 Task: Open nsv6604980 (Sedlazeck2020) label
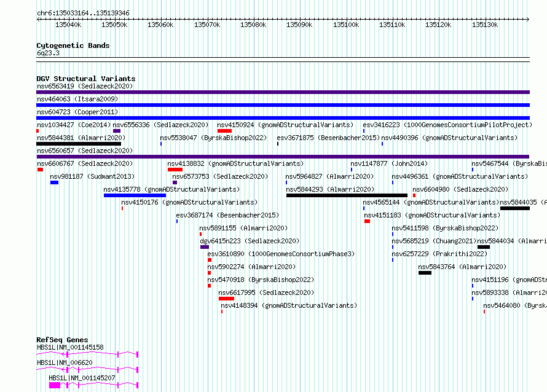[x=460, y=189]
